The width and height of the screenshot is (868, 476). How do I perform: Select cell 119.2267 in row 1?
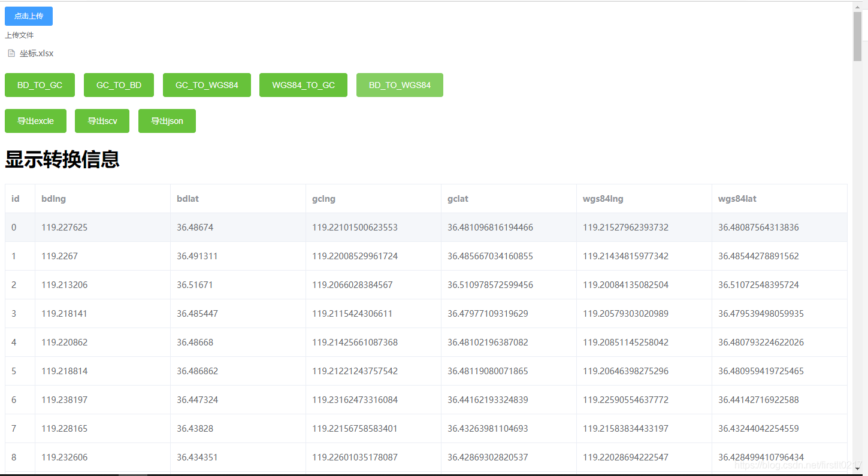[103, 256]
